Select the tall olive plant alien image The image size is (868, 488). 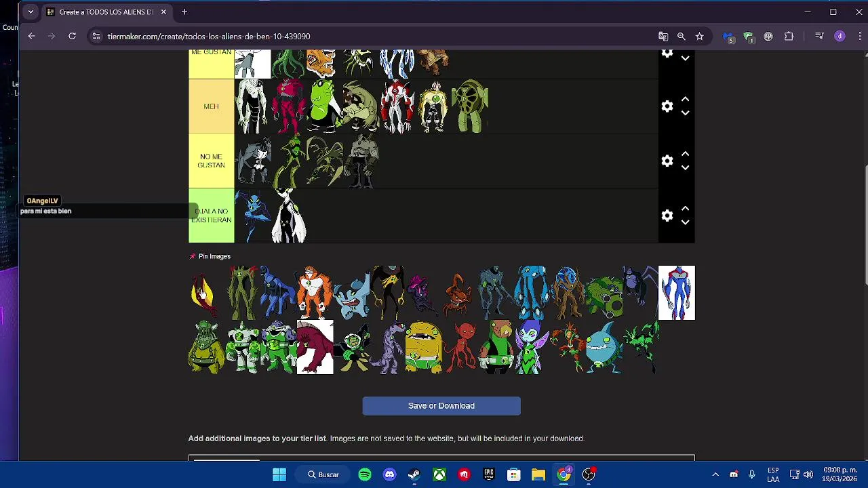coord(243,292)
